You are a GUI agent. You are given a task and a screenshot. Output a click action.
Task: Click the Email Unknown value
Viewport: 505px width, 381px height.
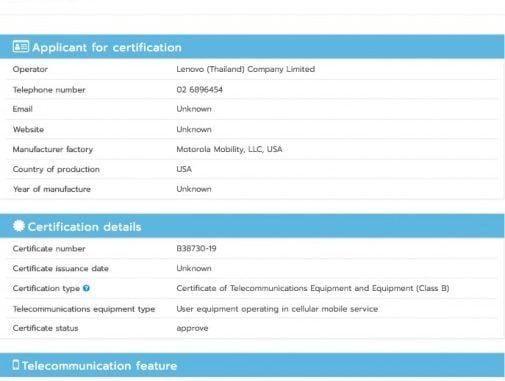tap(194, 109)
